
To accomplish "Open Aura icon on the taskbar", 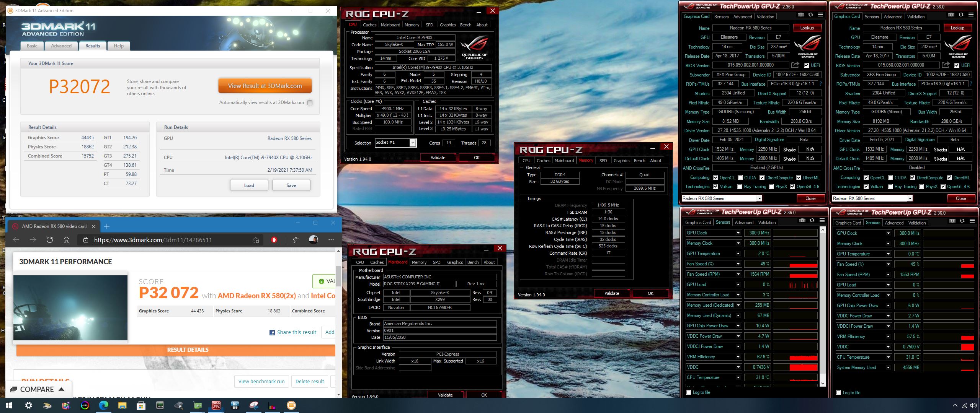I will 85,405.
